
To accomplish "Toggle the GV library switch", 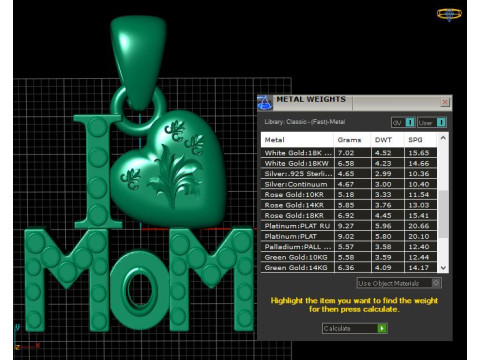I will tap(403, 122).
